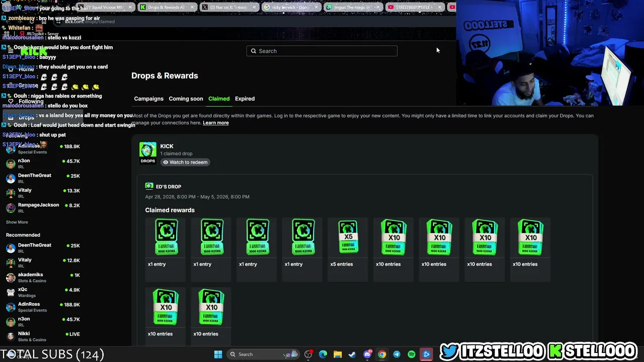Launch OBS Studio from the taskbar
Screen dimensions: 644x362
(x=308, y=354)
